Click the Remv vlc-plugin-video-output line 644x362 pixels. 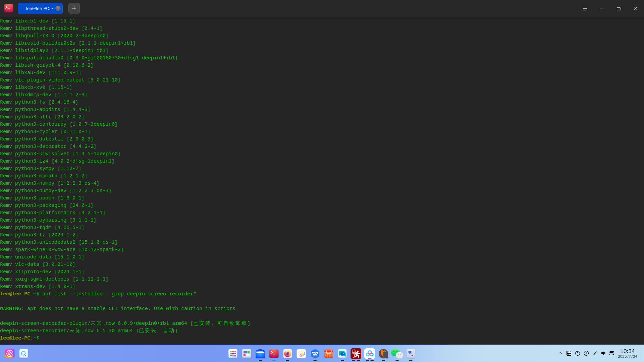click(60, 80)
